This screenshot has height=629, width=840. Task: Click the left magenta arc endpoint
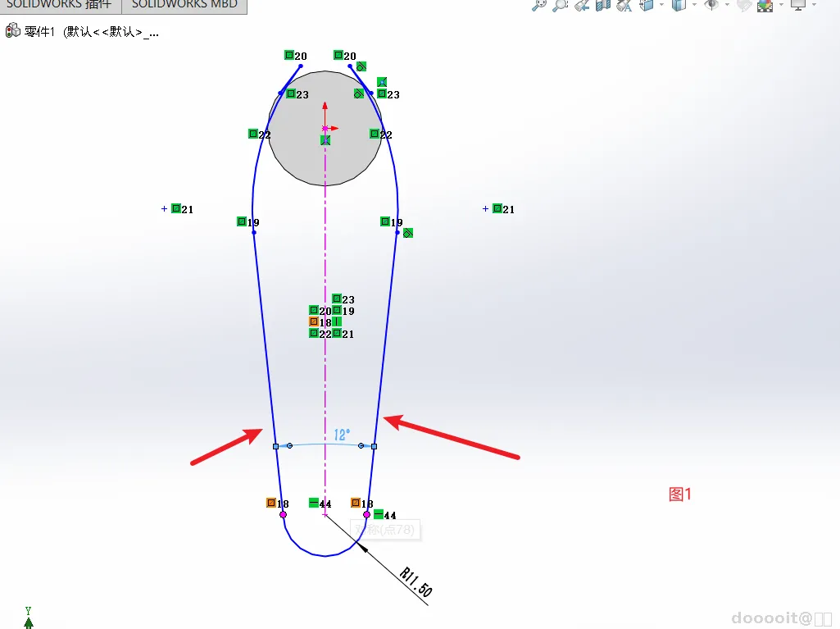284,515
